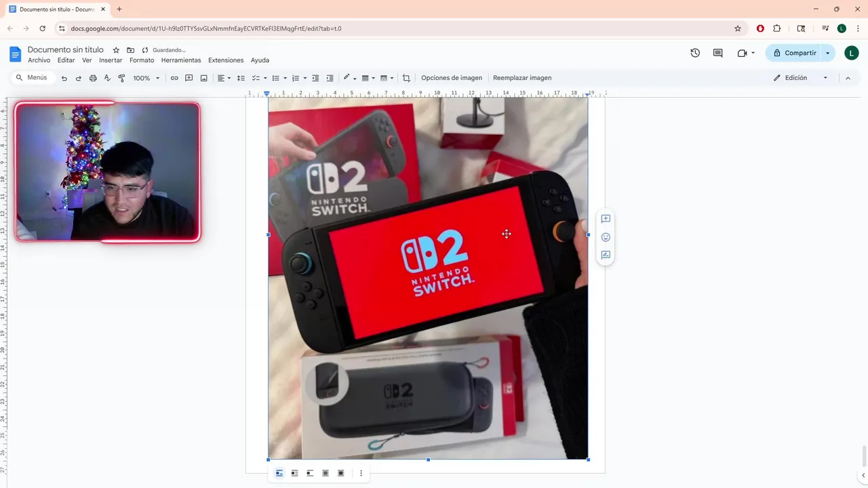Open line and paragraph spacing options
868x488 pixels.
(241, 78)
